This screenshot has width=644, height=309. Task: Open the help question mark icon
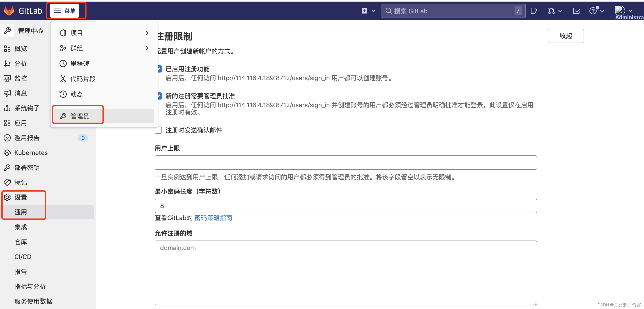tap(593, 11)
